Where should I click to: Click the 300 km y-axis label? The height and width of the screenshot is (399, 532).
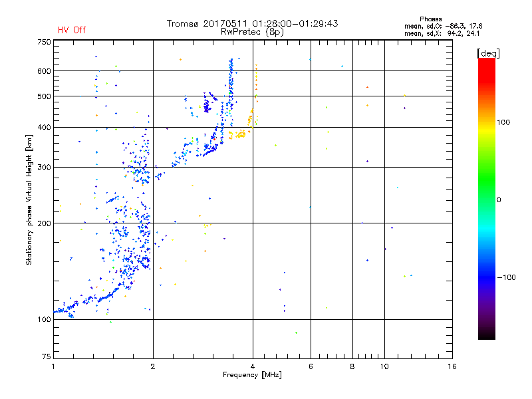point(44,167)
